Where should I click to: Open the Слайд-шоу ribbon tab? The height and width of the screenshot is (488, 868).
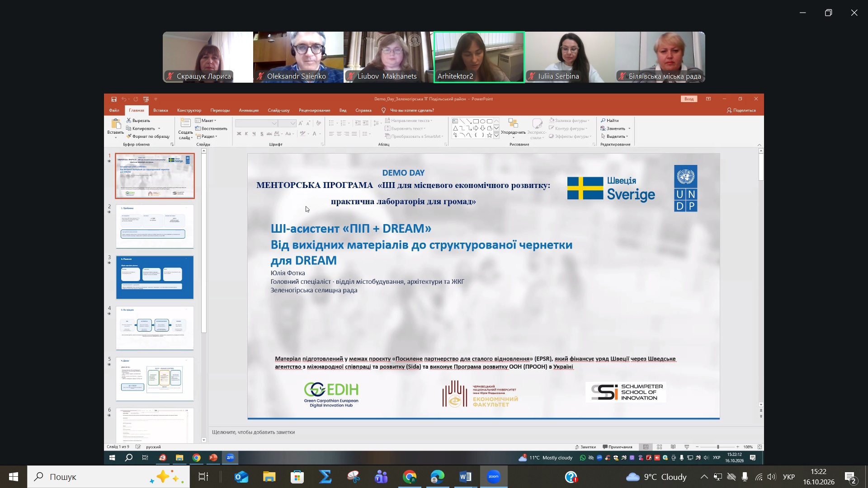click(x=278, y=110)
